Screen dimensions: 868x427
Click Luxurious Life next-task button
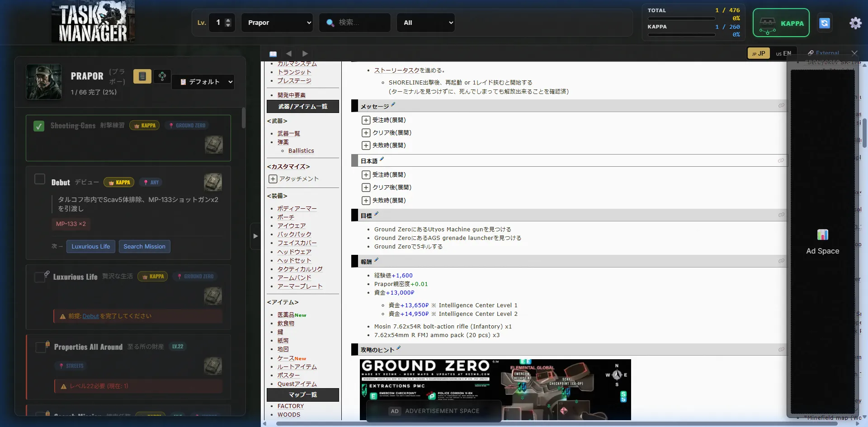click(91, 247)
